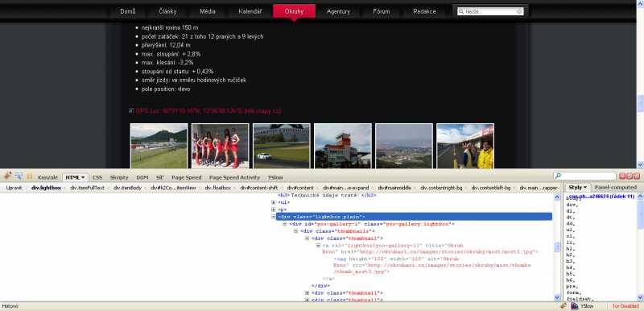Open the gallery thumbnail of hill and track
Screen dimensions: 644x311
(x=159, y=146)
